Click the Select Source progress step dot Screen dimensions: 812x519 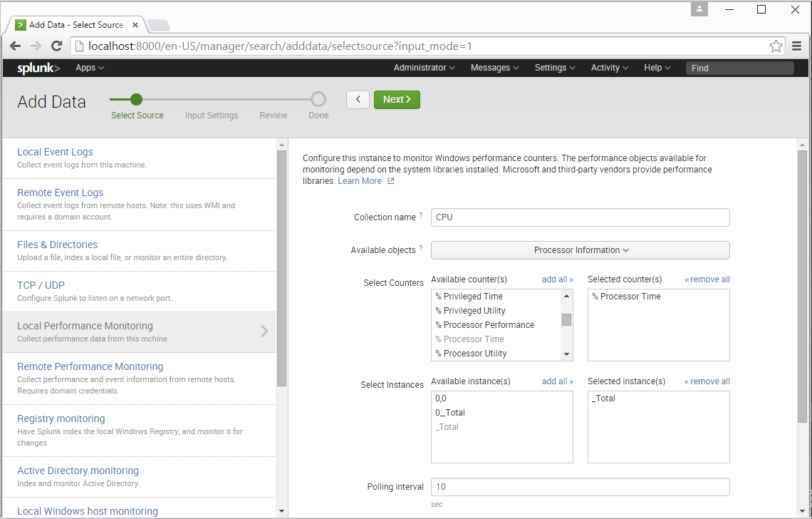137,100
